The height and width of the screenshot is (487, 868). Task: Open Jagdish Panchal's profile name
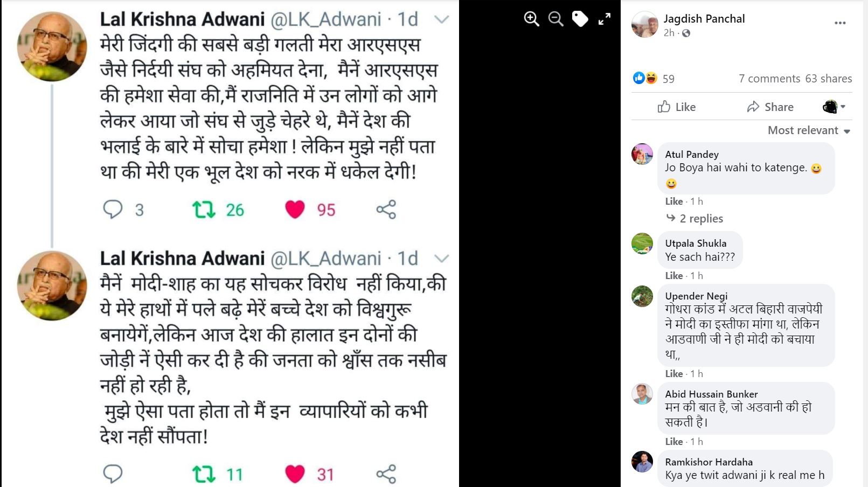point(704,19)
